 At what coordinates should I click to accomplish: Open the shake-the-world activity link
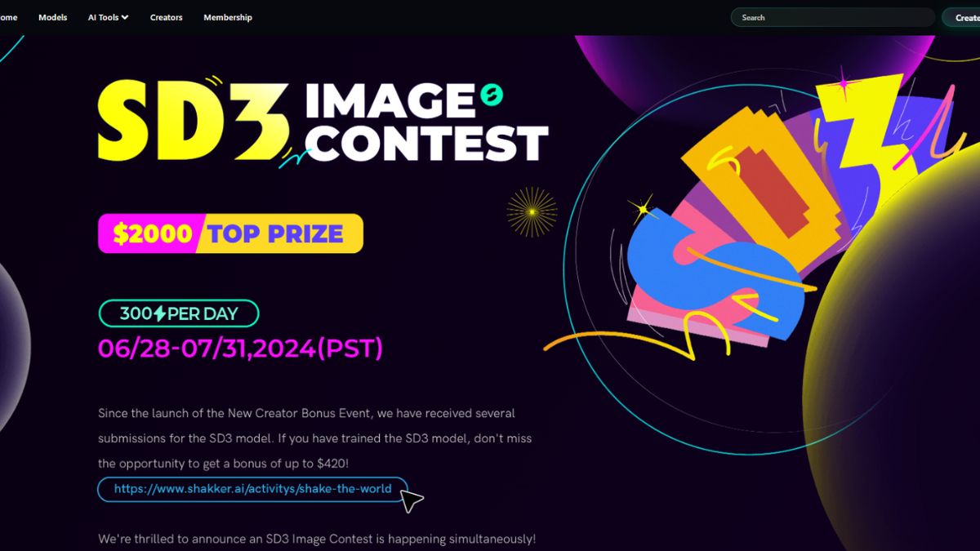[x=252, y=489]
